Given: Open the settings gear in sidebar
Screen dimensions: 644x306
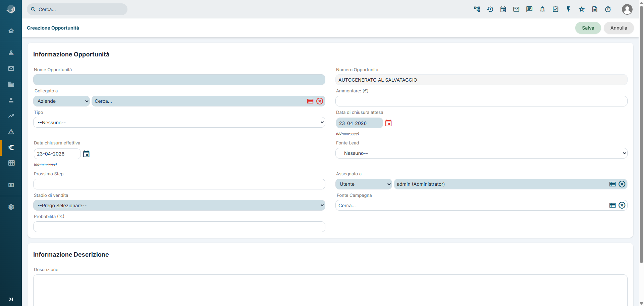Looking at the screenshot, I should [x=11, y=207].
